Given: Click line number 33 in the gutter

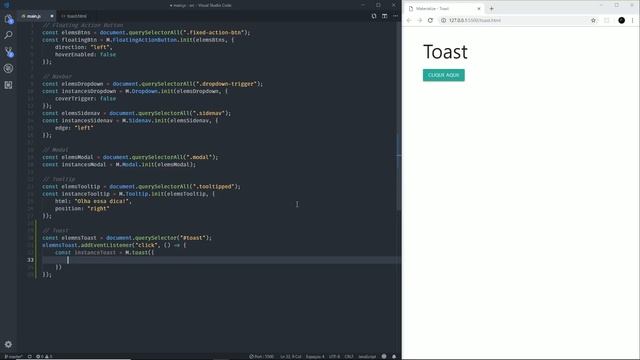Looking at the screenshot, I should tap(31, 260).
